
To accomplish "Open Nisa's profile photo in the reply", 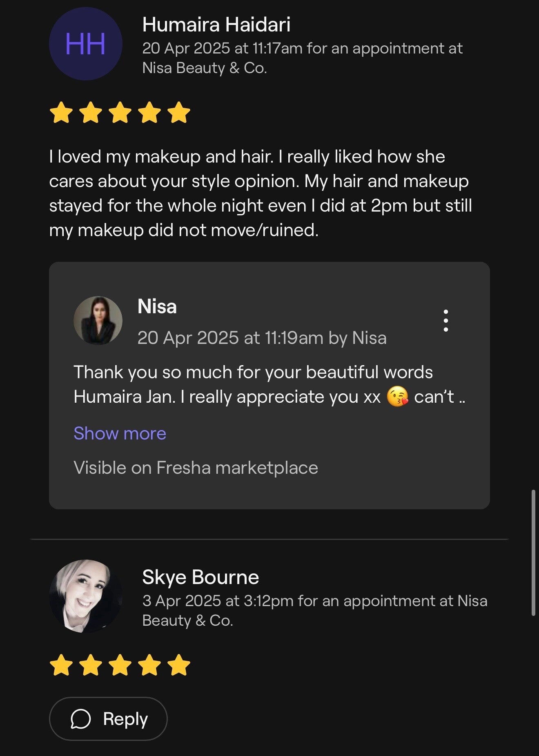I will (98, 321).
